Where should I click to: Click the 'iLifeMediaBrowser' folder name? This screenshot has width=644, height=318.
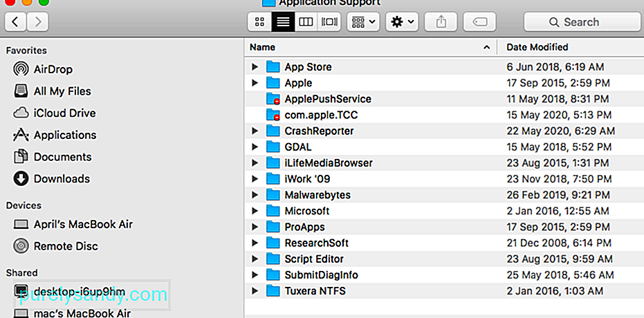pyautogui.click(x=329, y=163)
